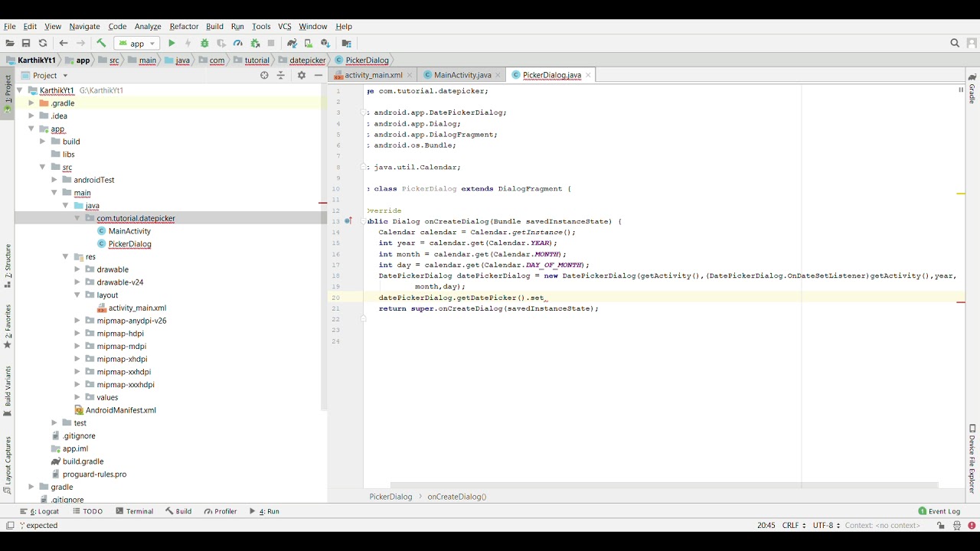The image size is (980, 551).
Task: Open Project panel settings gear
Action: [x=301, y=75]
